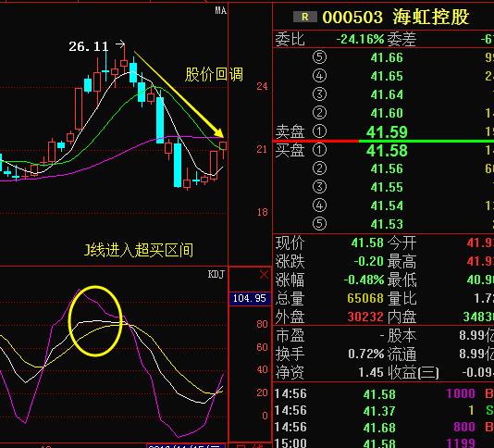Screen dimensions: 494x448
Task: Select sell level 5 circled icon
Action: click(319, 57)
